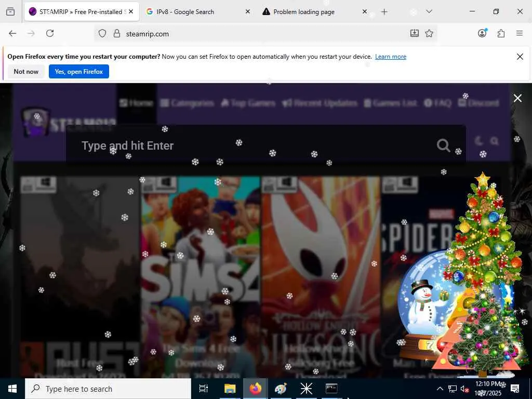The image size is (532, 399).
Task: Open the Command Prompt taskbar icon
Action: (331, 389)
